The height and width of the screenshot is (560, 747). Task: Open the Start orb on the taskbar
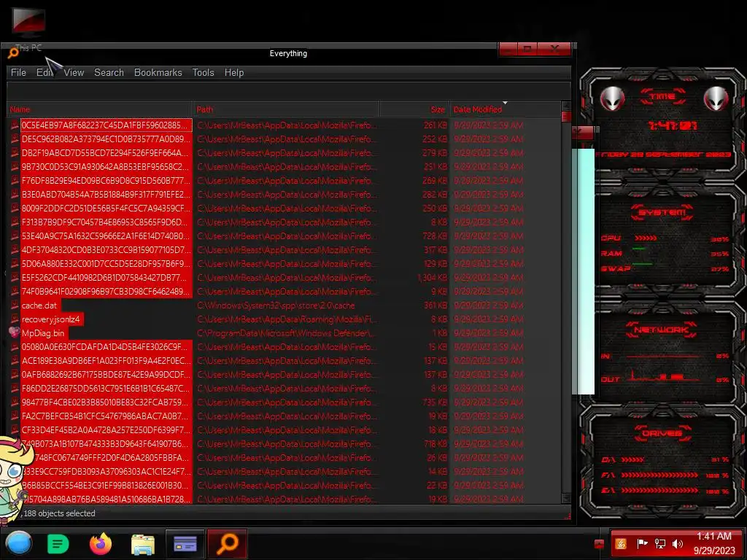(19, 543)
